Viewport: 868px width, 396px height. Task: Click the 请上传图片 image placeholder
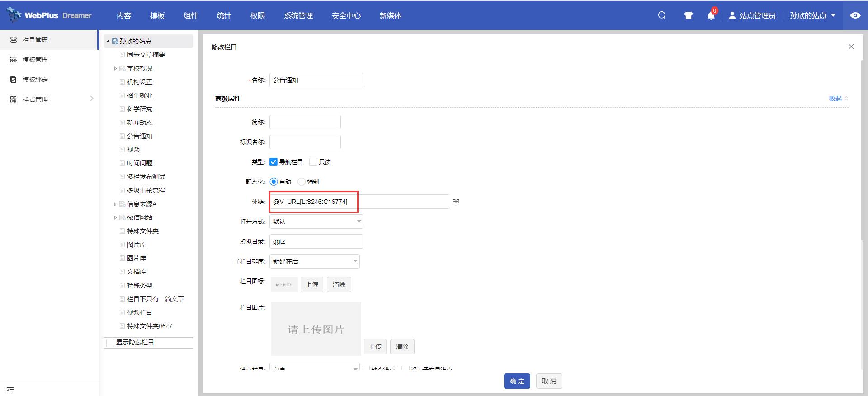click(316, 329)
